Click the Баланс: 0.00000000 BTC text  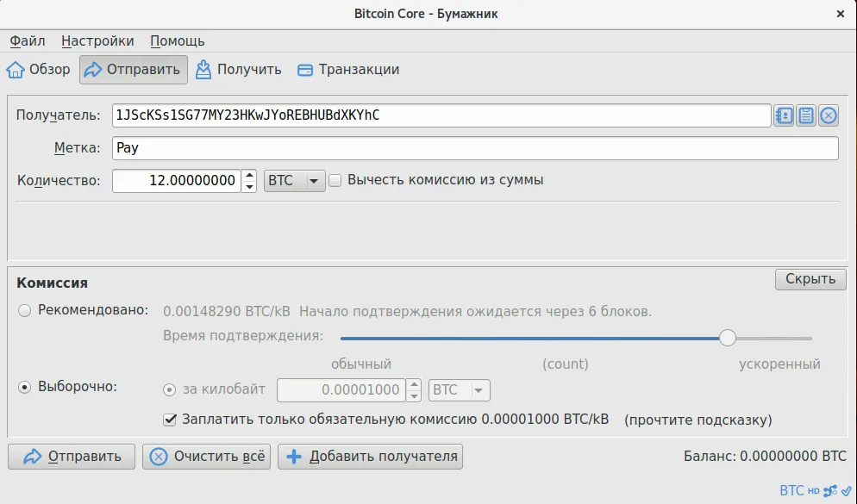click(x=765, y=457)
